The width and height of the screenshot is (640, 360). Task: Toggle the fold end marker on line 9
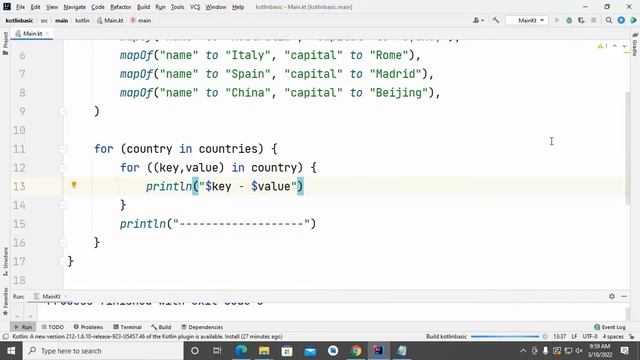point(63,111)
